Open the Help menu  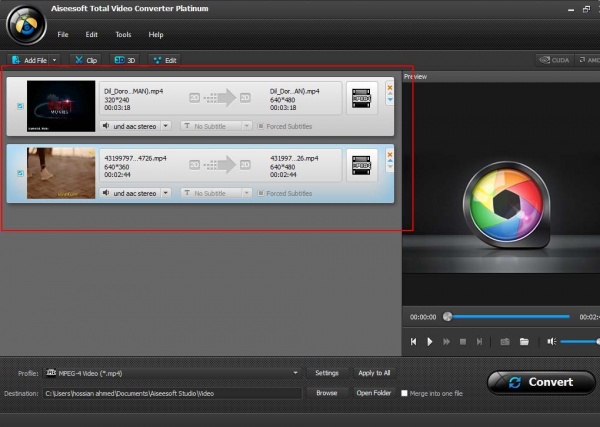[156, 34]
